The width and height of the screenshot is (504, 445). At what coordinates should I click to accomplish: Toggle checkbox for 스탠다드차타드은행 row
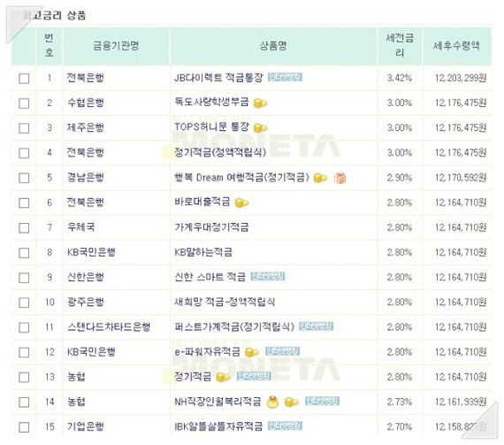click(24, 327)
